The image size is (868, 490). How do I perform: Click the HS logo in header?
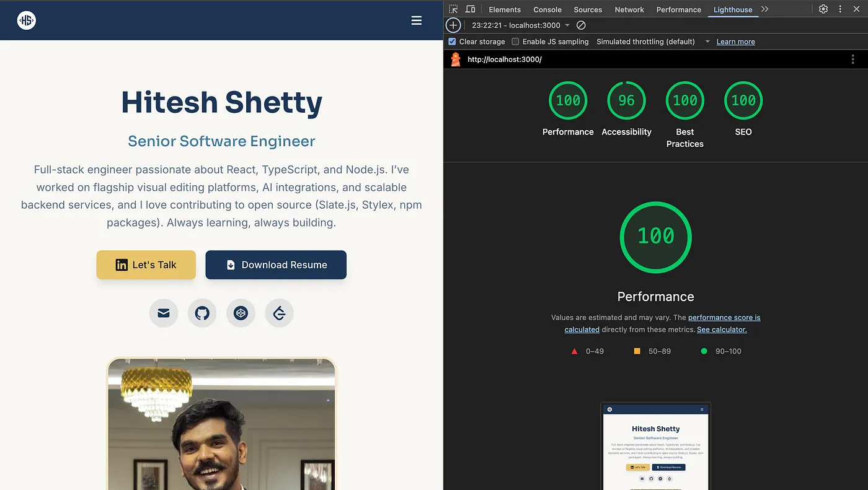pos(26,20)
